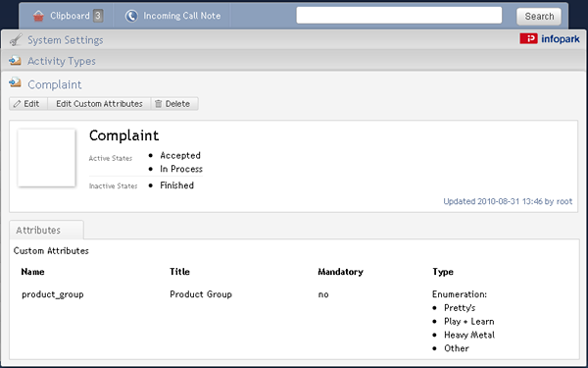
Task: Click the infopark logo
Action: 550,38
